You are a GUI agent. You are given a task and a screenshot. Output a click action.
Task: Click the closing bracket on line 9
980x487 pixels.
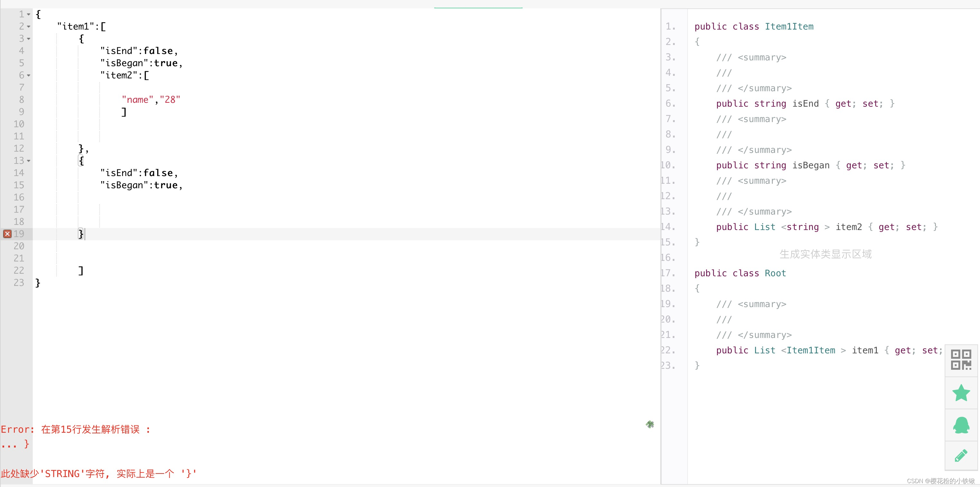(124, 112)
